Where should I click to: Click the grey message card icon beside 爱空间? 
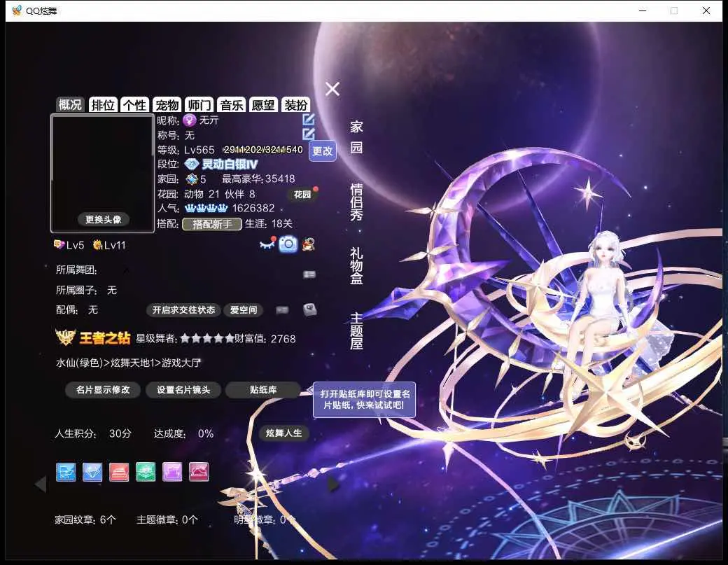[282, 310]
